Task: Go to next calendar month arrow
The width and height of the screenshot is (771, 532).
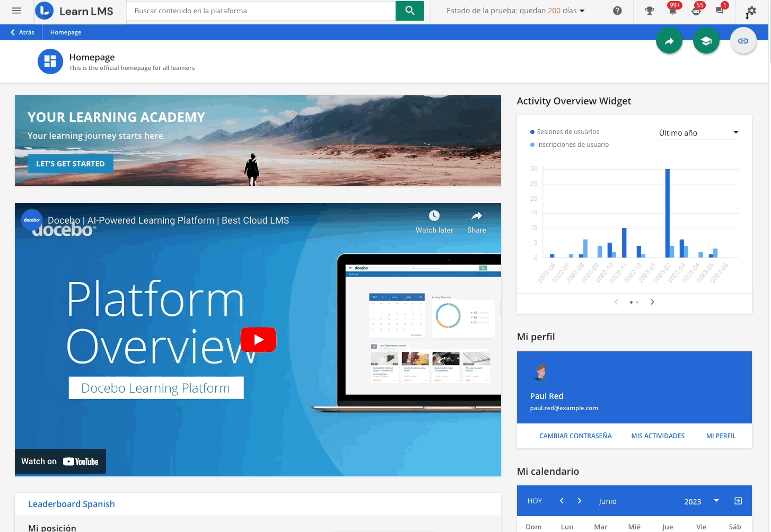Action: click(580, 501)
